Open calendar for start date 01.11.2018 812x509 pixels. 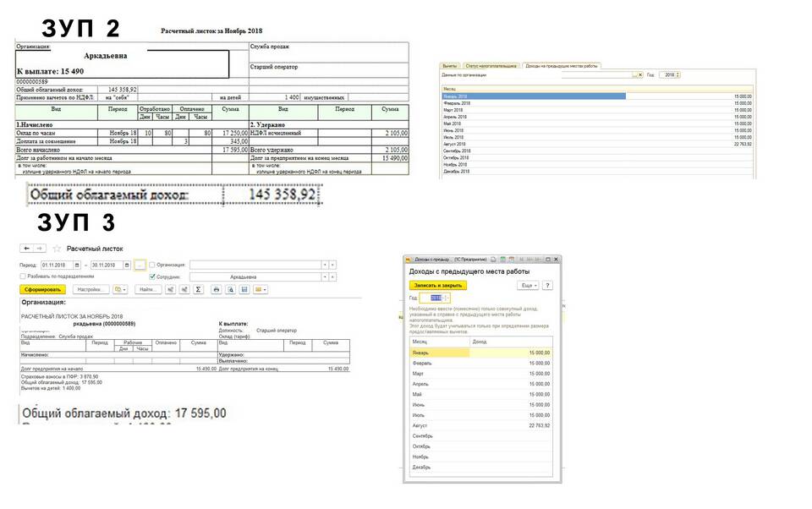77,265
